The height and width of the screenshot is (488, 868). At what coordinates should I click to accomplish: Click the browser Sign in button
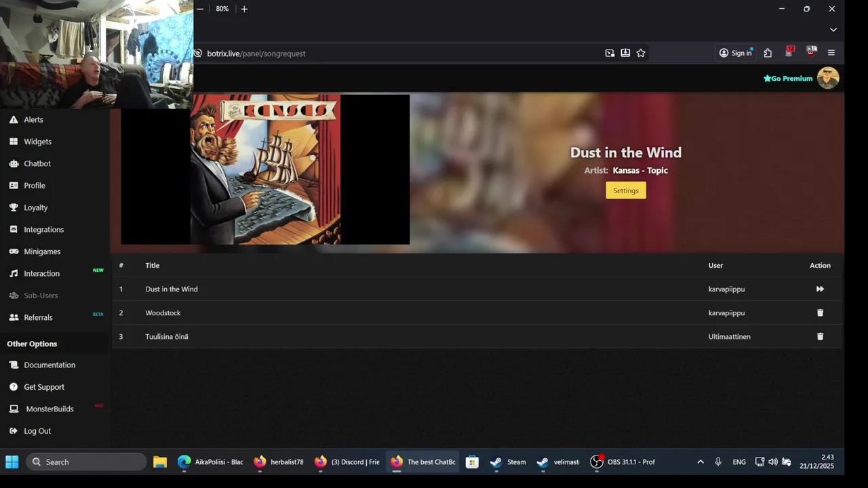click(x=736, y=53)
